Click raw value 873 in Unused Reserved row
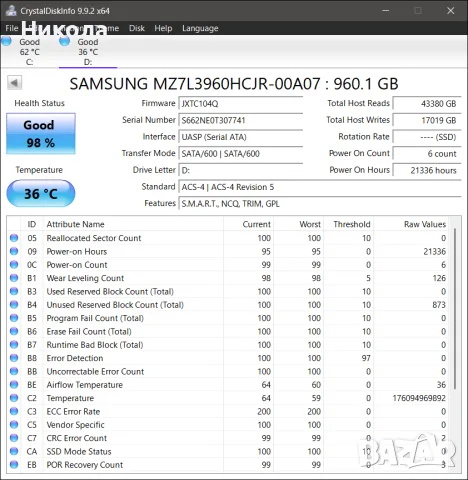 pos(439,305)
